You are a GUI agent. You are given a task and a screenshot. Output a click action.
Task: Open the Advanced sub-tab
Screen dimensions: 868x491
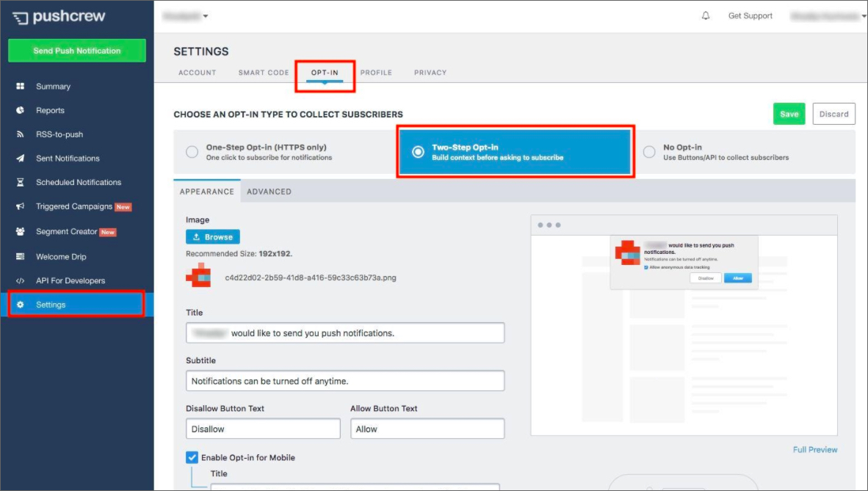click(x=269, y=192)
